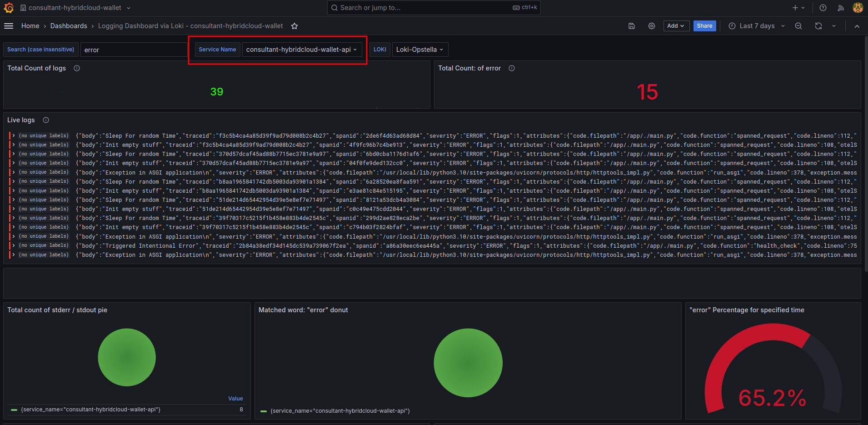
Task: Show info icon for Live logs panel
Action: [46, 120]
